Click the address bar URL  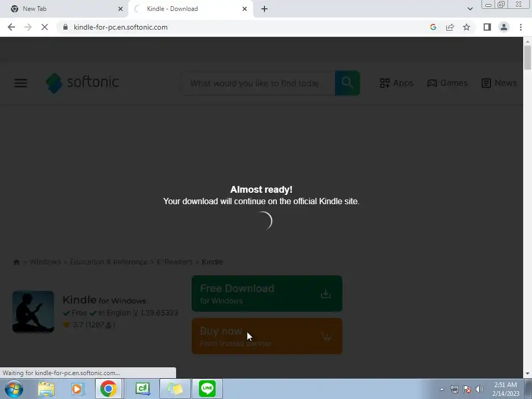tap(121, 27)
